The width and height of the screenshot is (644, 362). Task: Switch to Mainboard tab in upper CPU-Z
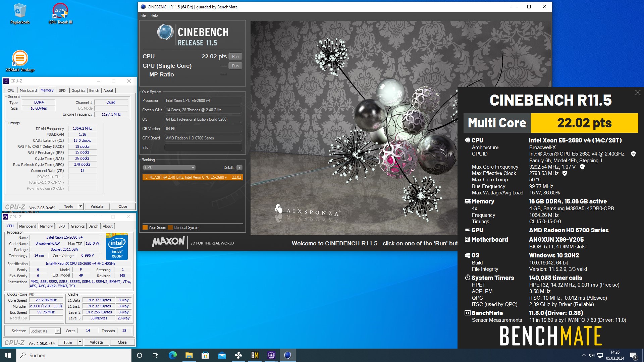(28, 90)
